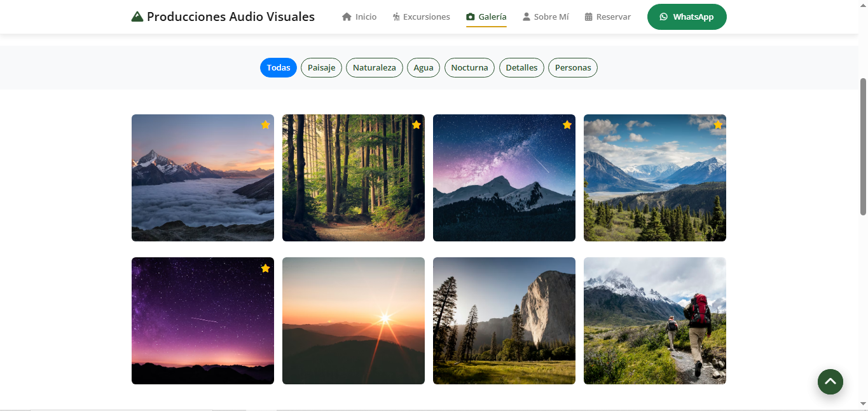Click the calendar icon next to Reservar

point(589,17)
